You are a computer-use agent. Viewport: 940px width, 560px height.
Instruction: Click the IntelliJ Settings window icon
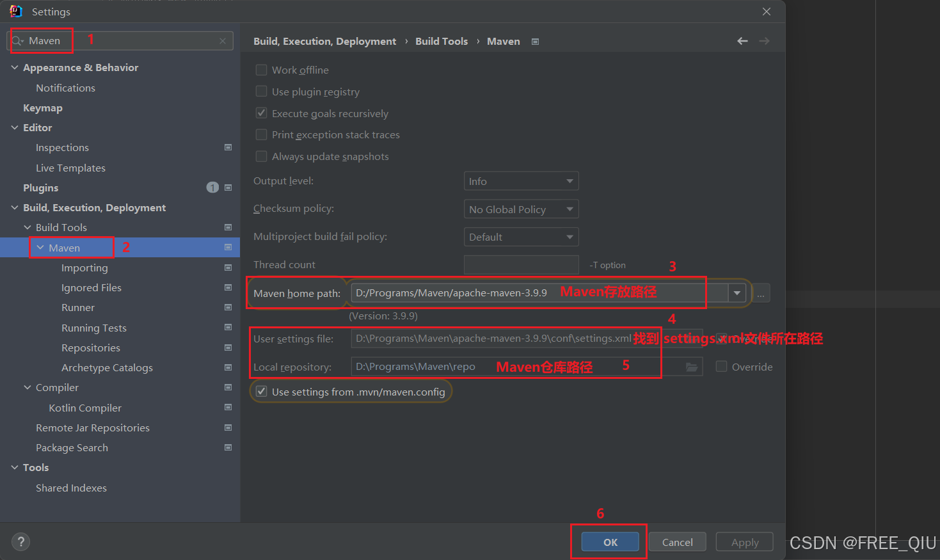[16, 12]
